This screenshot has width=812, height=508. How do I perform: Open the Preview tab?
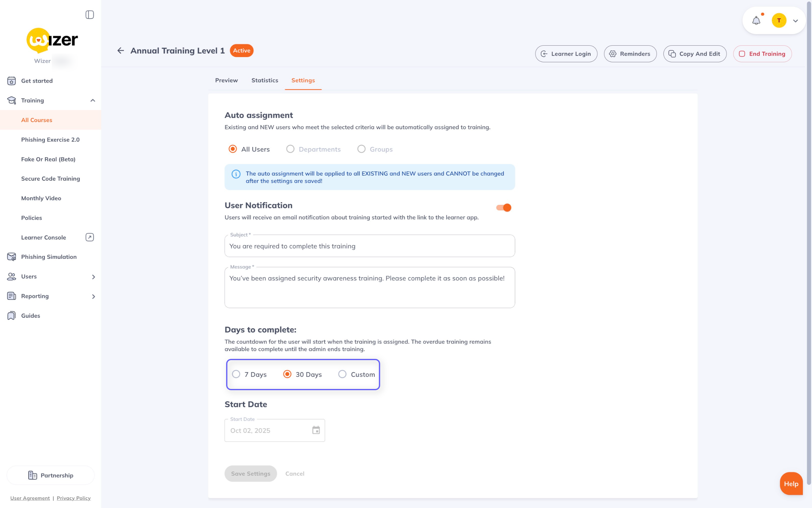tap(226, 80)
